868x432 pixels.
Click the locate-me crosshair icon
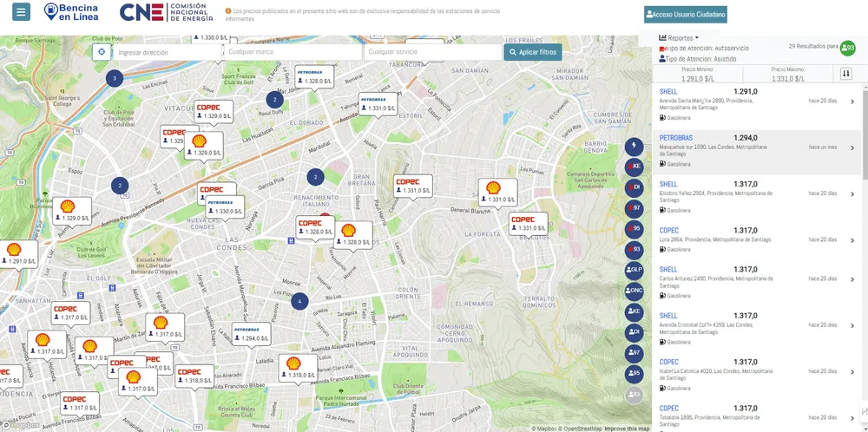[x=101, y=52]
